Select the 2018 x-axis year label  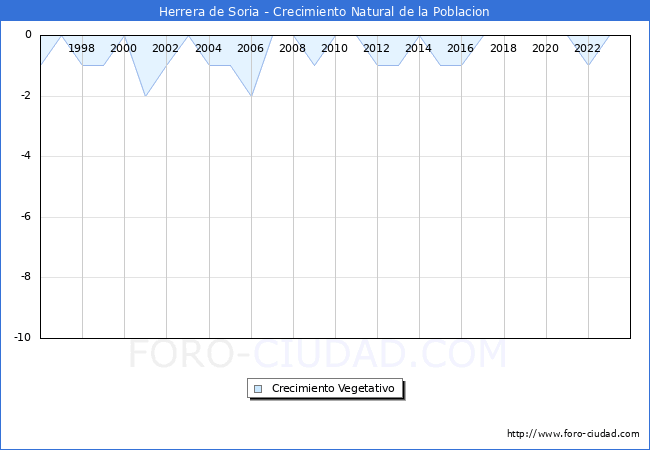point(503,48)
